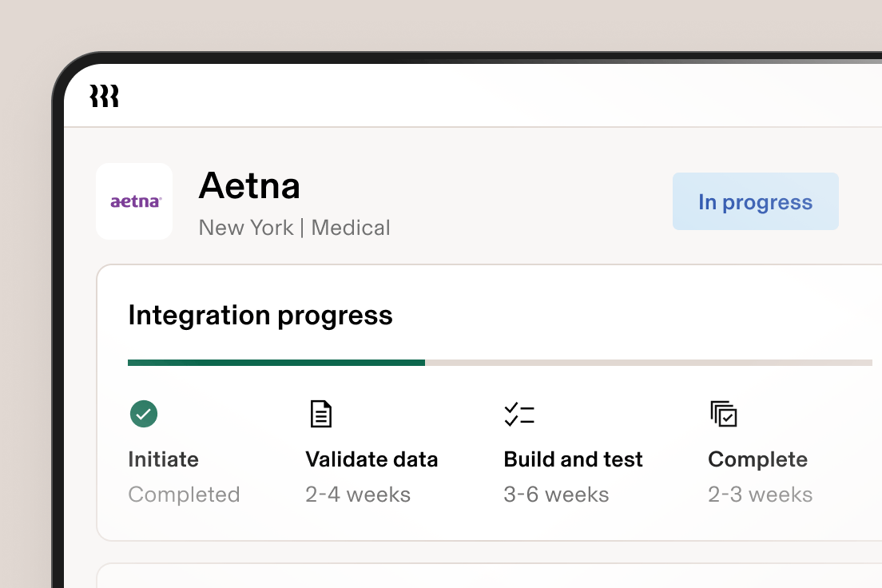Click the New York | Medical subtitle

tap(294, 227)
